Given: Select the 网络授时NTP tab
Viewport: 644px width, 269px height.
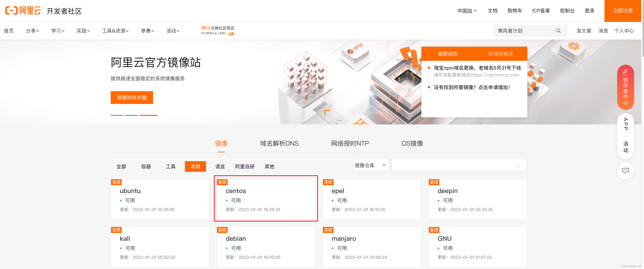Looking at the screenshot, I should 350,143.
